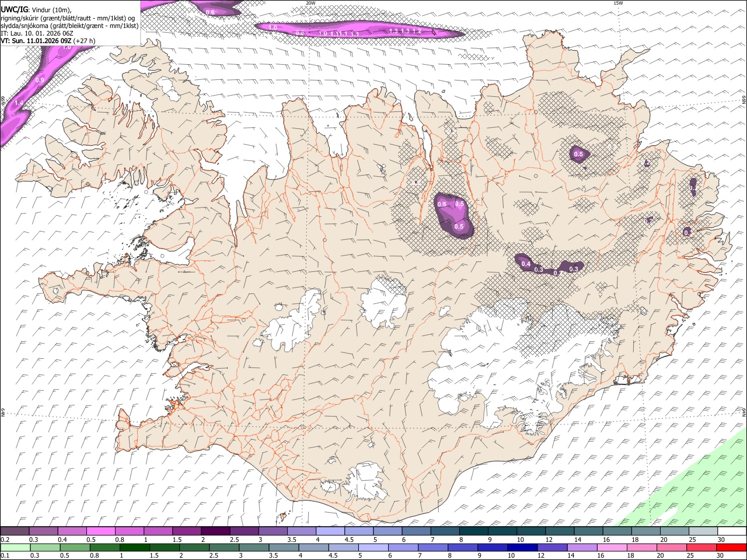Click the pale gray 25 mm snow legend swatch
The width and height of the screenshot is (747, 560).
[702, 531]
